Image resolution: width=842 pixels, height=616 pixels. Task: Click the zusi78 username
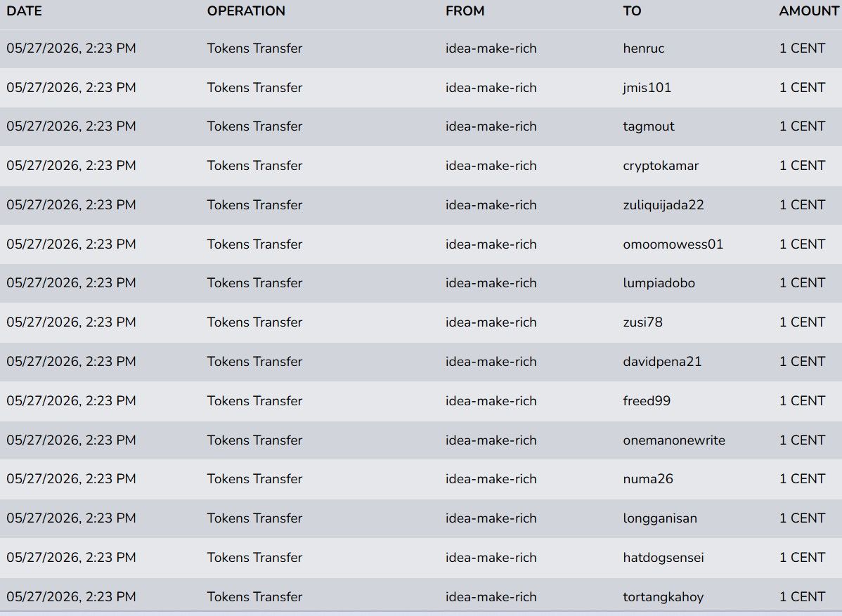click(643, 322)
